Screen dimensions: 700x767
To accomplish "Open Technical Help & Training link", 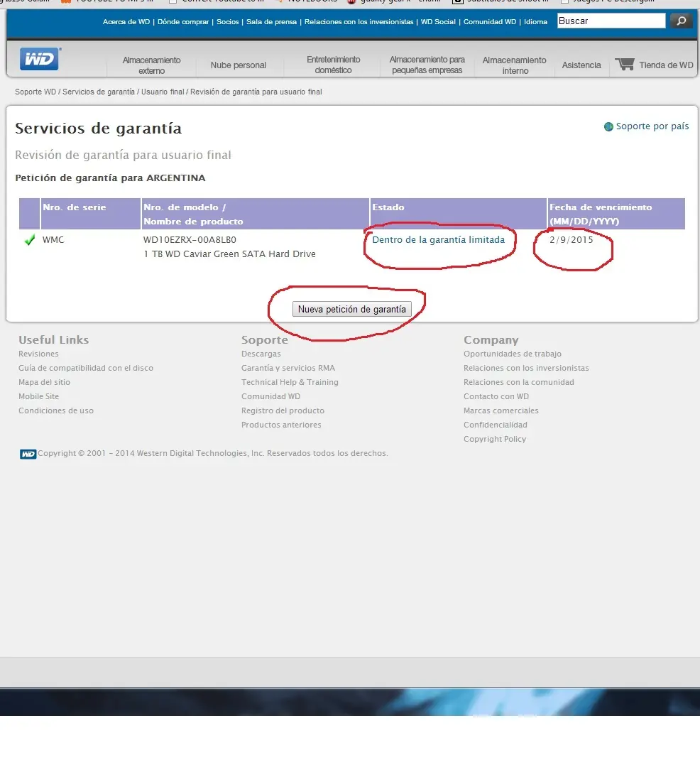I will click(x=290, y=382).
